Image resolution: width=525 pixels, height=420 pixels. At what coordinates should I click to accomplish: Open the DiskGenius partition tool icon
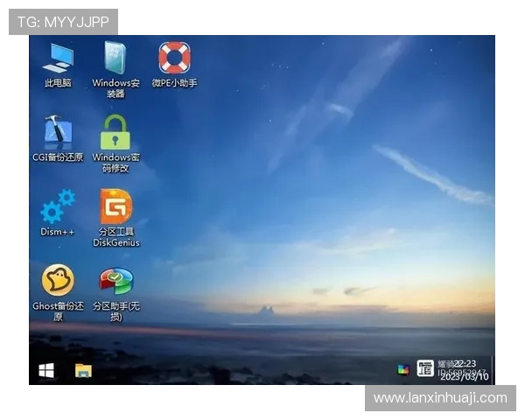[x=115, y=207]
